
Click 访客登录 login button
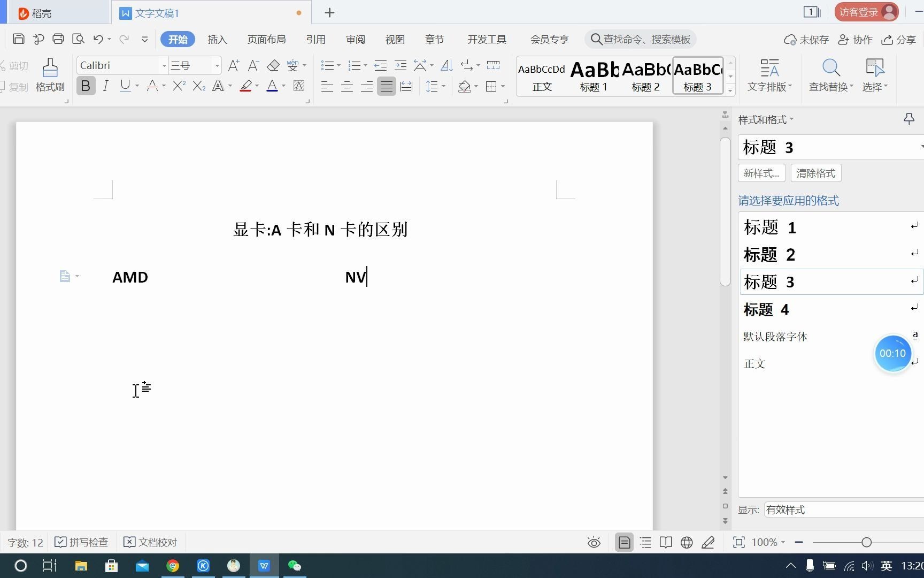866,12
